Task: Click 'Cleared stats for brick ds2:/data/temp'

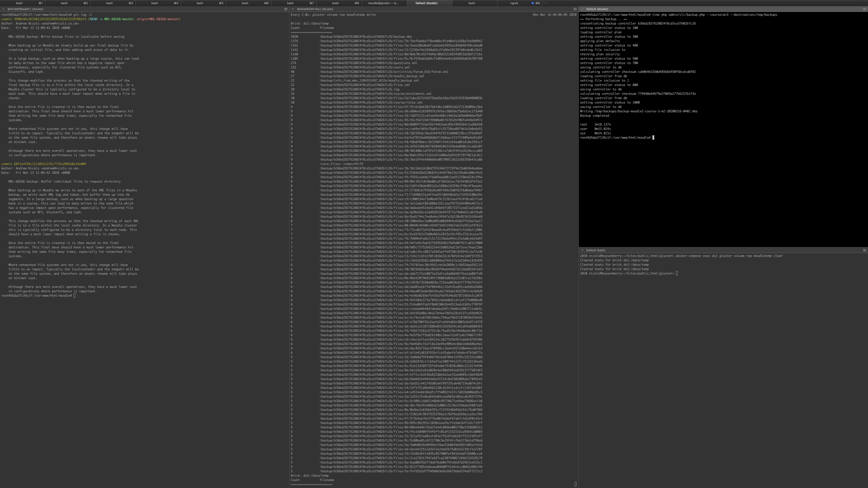Action: click(x=614, y=269)
